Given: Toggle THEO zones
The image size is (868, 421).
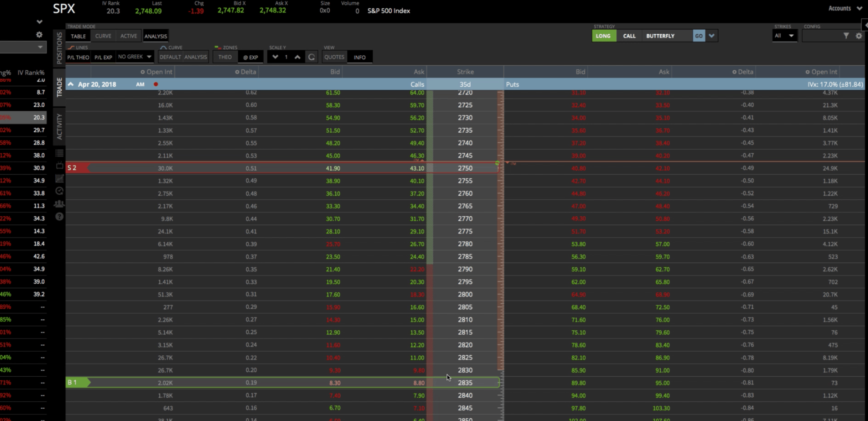Looking at the screenshot, I should (x=225, y=57).
